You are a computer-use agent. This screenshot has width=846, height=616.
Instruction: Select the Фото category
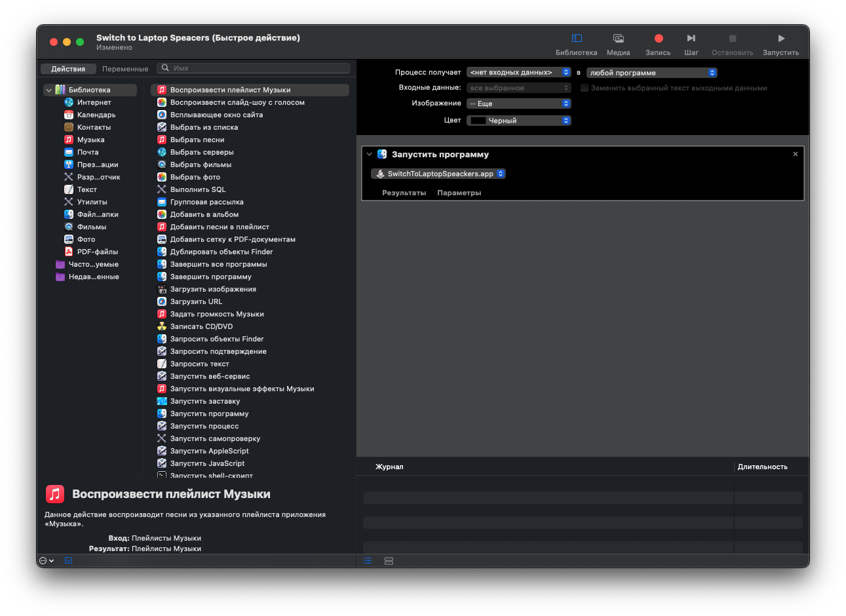[86, 239]
